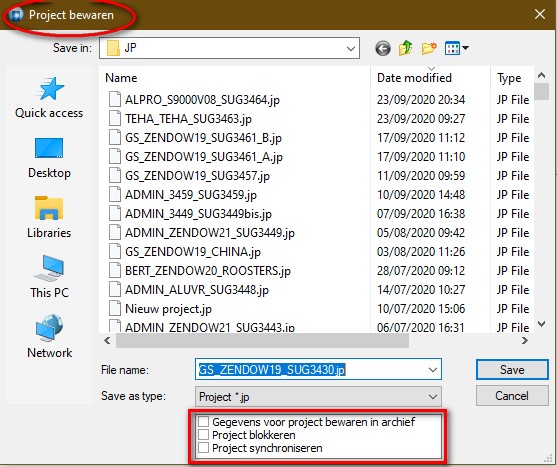Open Quick access location

(x=49, y=98)
